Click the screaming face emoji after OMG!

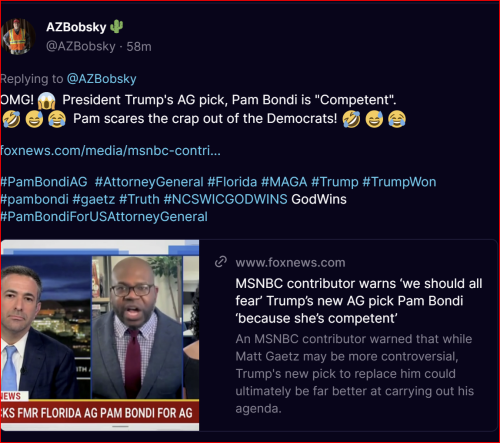coord(47,100)
